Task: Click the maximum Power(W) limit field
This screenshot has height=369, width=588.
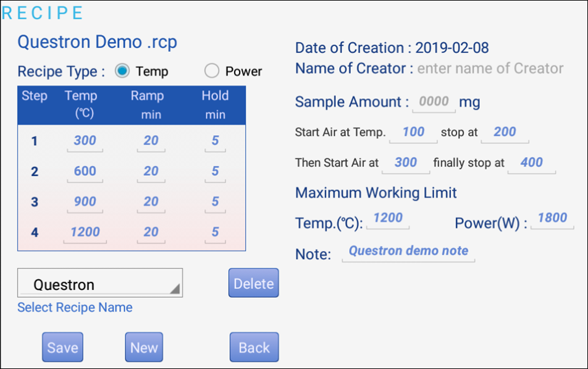Action: [552, 218]
